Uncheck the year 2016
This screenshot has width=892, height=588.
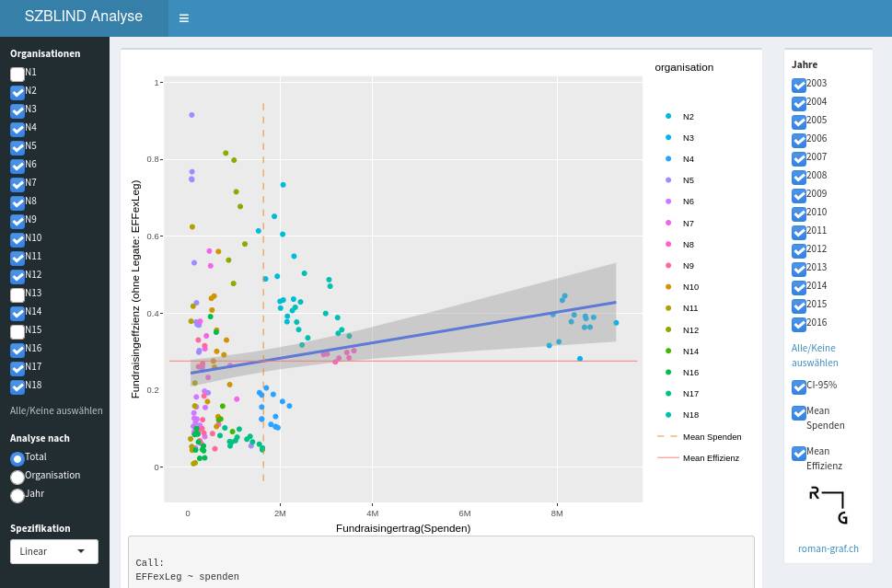799,324
